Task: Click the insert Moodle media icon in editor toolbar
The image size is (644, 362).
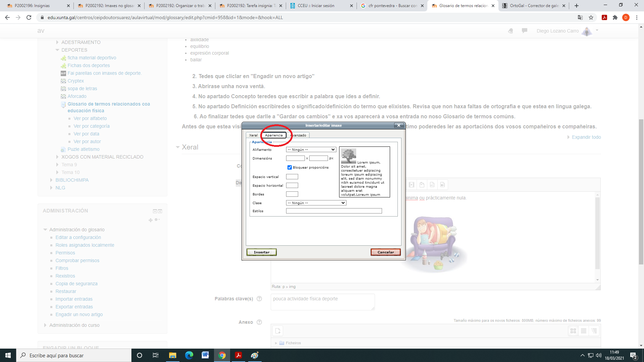Action: 411,185
